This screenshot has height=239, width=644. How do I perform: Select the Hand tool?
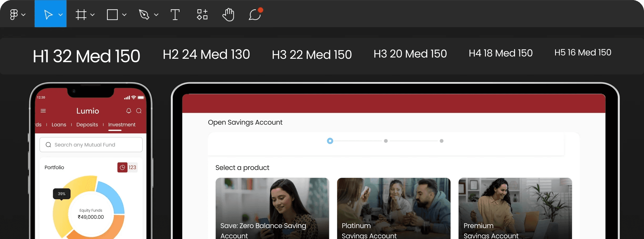click(228, 14)
